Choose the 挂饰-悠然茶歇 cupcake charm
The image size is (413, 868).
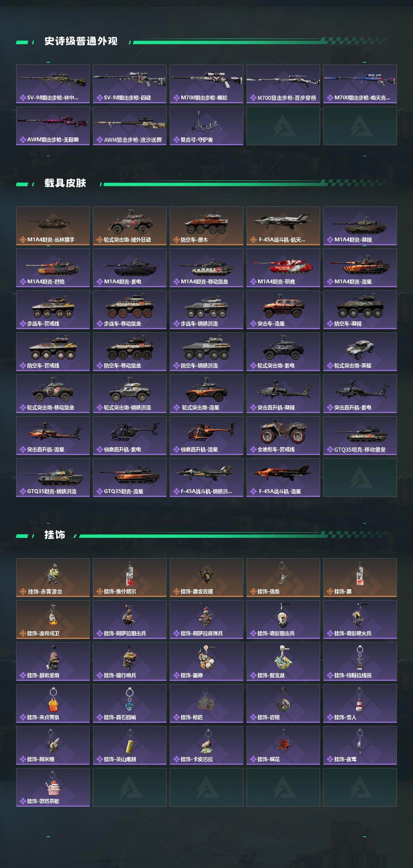[x=53, y=787]
